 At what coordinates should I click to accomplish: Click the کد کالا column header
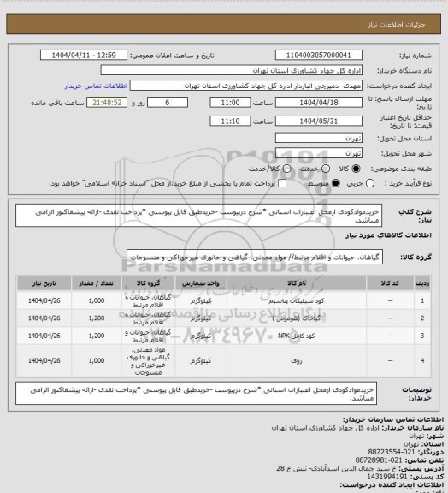coord(390,283)
